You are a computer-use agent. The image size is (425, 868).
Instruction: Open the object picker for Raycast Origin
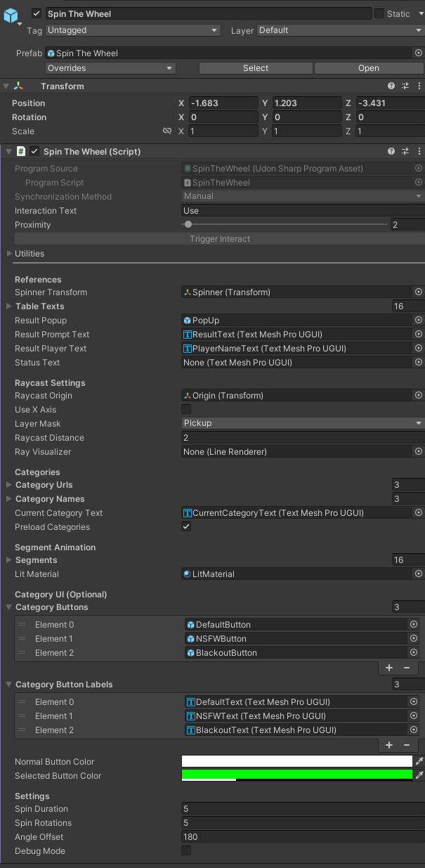(418, 395)
